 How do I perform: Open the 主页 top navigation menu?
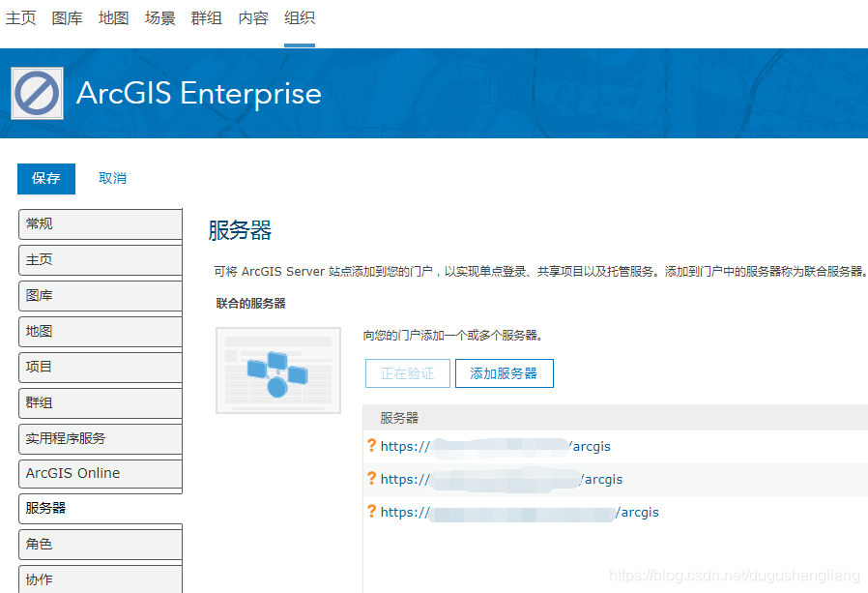[x=21, y=18]
